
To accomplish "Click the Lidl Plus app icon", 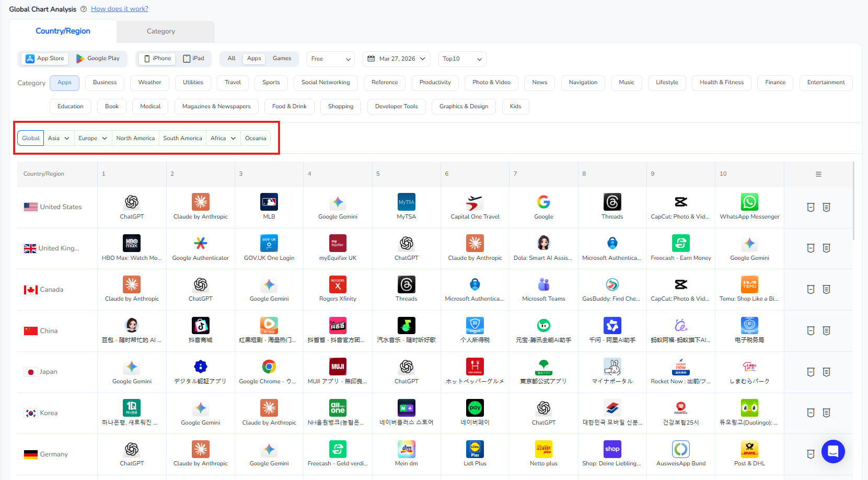I will point(474,449).
